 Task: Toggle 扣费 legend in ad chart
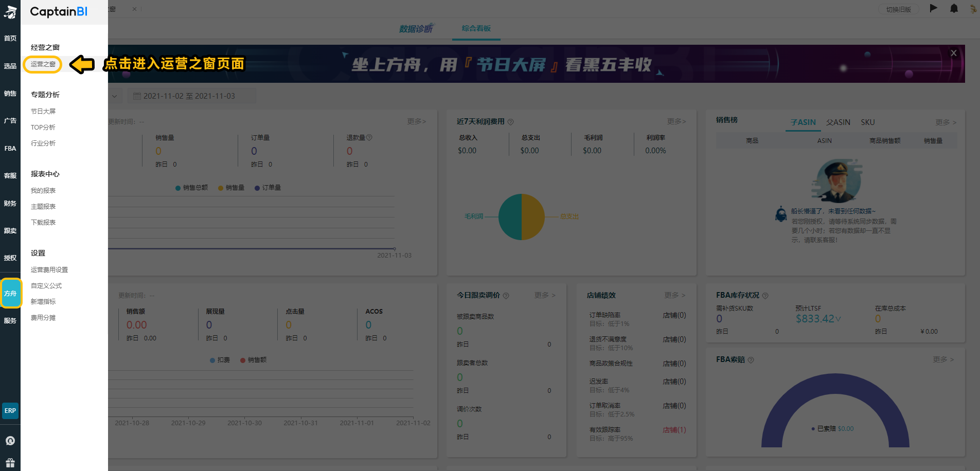[x=220, y=360]
